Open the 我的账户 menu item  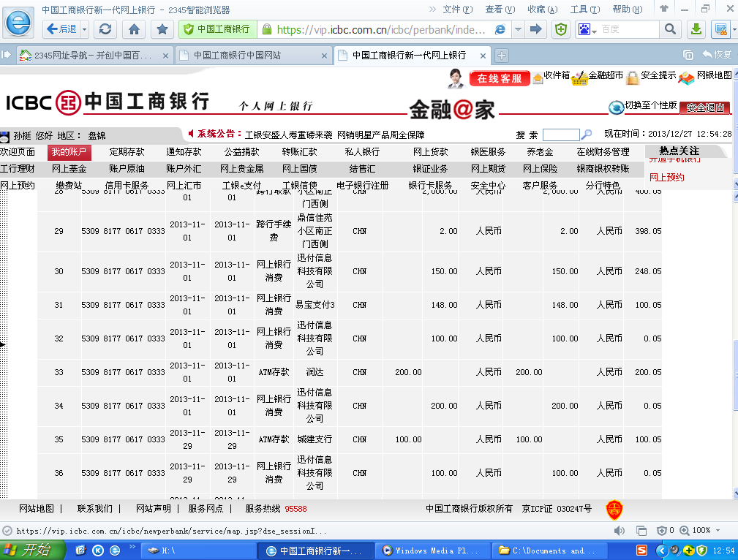pos(69,152)
